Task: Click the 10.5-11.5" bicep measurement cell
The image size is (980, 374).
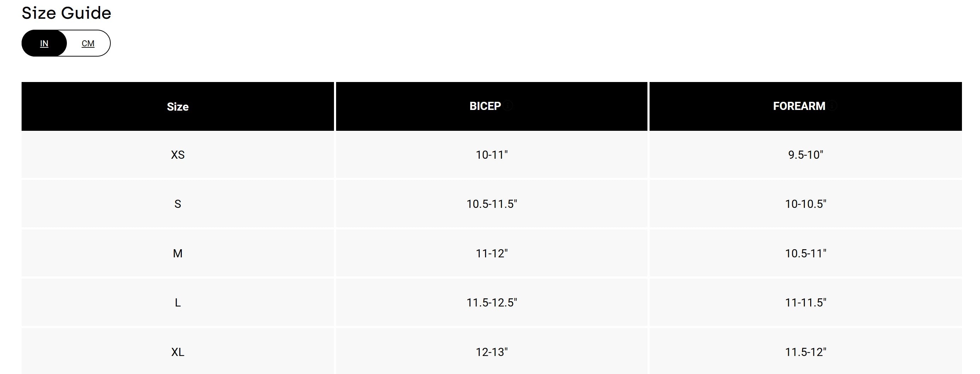Action: click(491, 204)
